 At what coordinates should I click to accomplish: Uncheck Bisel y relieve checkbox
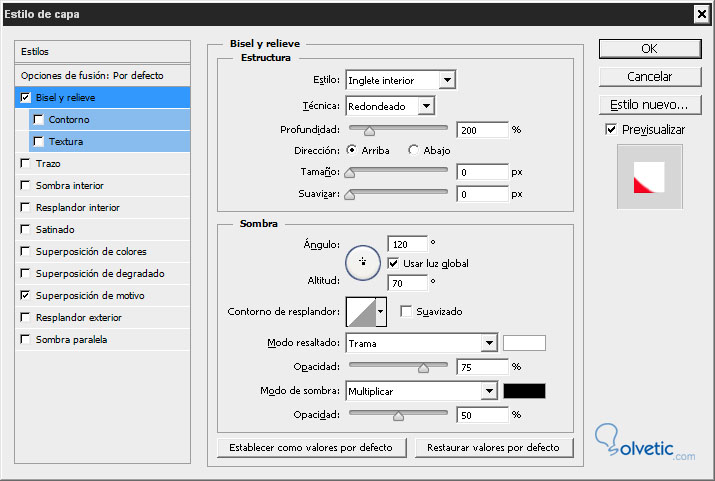coord(26,98)
